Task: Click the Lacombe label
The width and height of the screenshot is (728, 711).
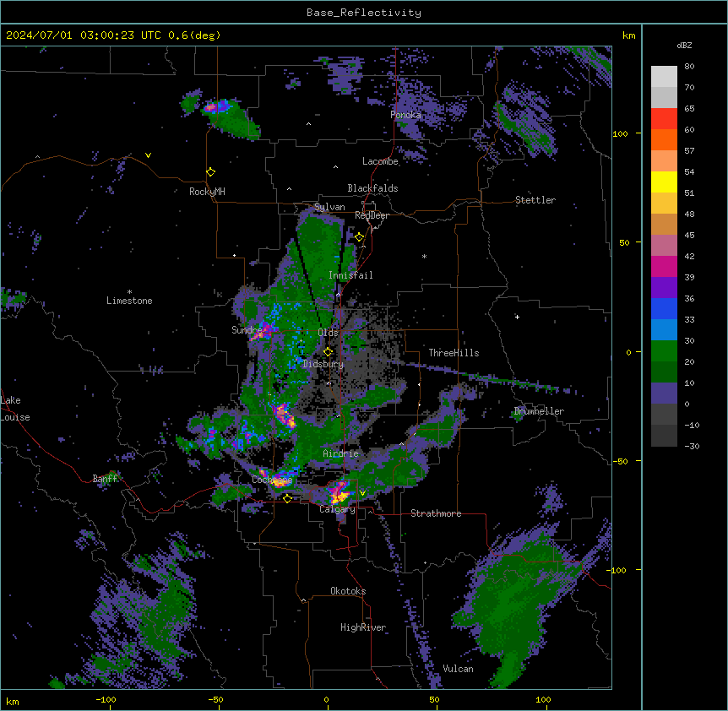Action: click(380, 161)
